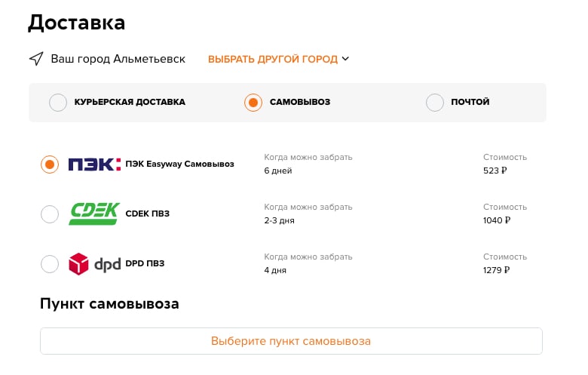The width and height of the screenshot is (588, 375).
Task: Select the Почтой radio button
Action: tap(435, 102)
